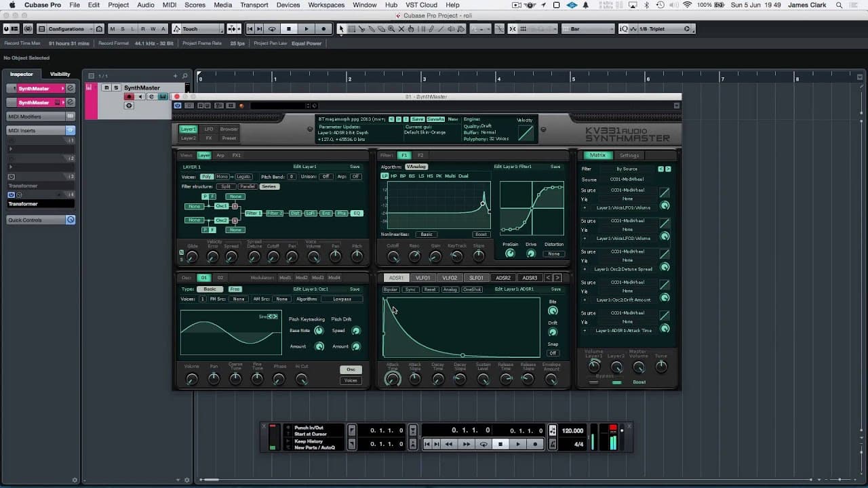Select the VLFO1 modulator tab
Image resolution: width=868 pixels, height=488 pixels.
click(x=423, y=278)
